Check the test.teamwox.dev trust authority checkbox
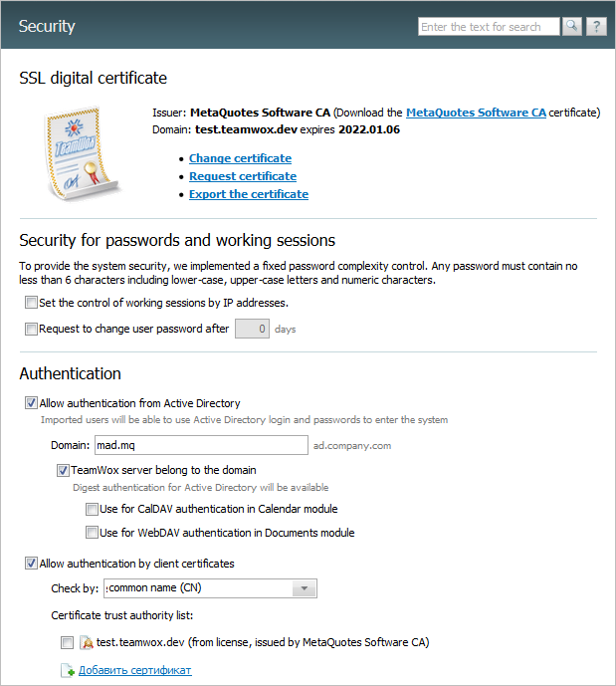The height and width of the screenshot is (686, 616). pos(67,642)
